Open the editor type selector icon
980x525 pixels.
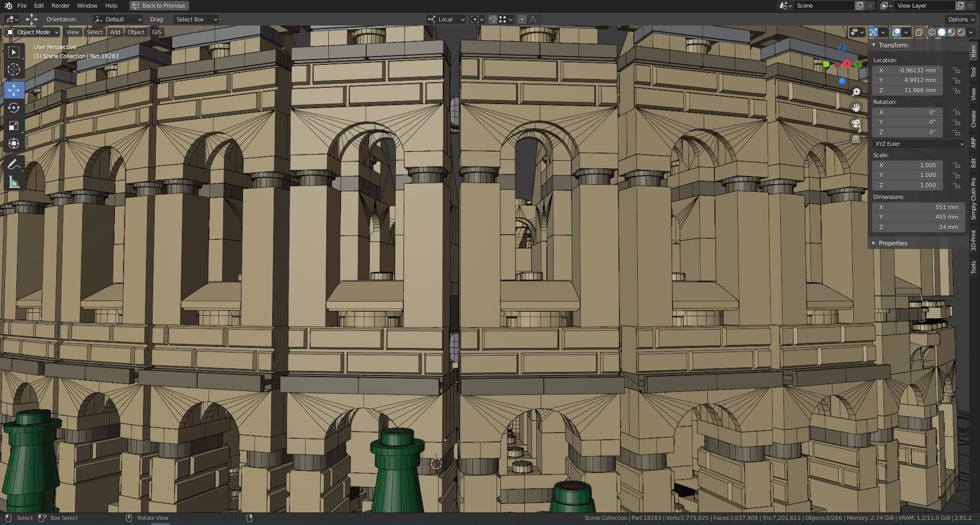point(11,19)
